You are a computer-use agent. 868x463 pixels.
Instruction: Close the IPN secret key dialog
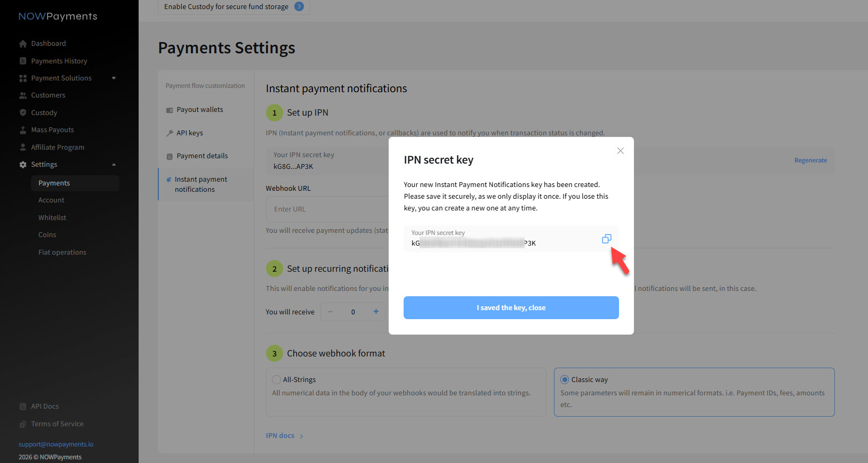point(620,151)
